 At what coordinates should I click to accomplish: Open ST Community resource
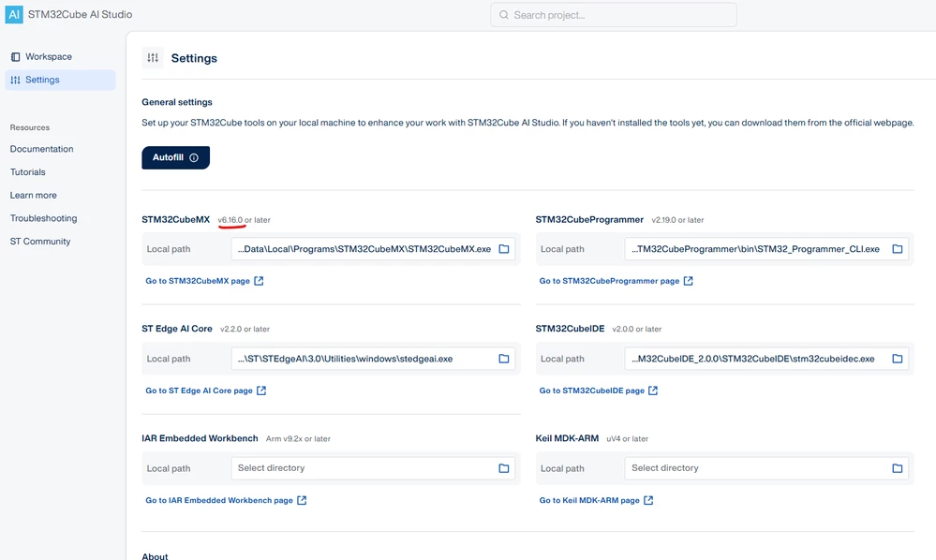pyautogui.click(x=40, y=242)
